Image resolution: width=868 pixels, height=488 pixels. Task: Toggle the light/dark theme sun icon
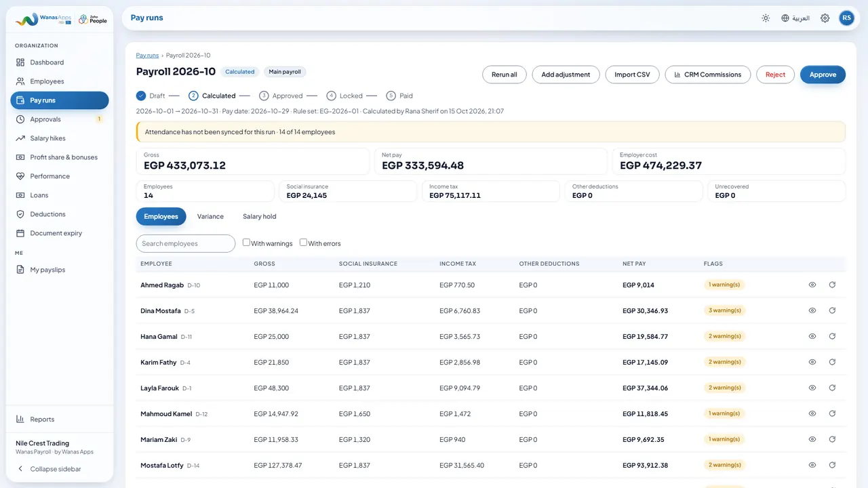(766, 18)
